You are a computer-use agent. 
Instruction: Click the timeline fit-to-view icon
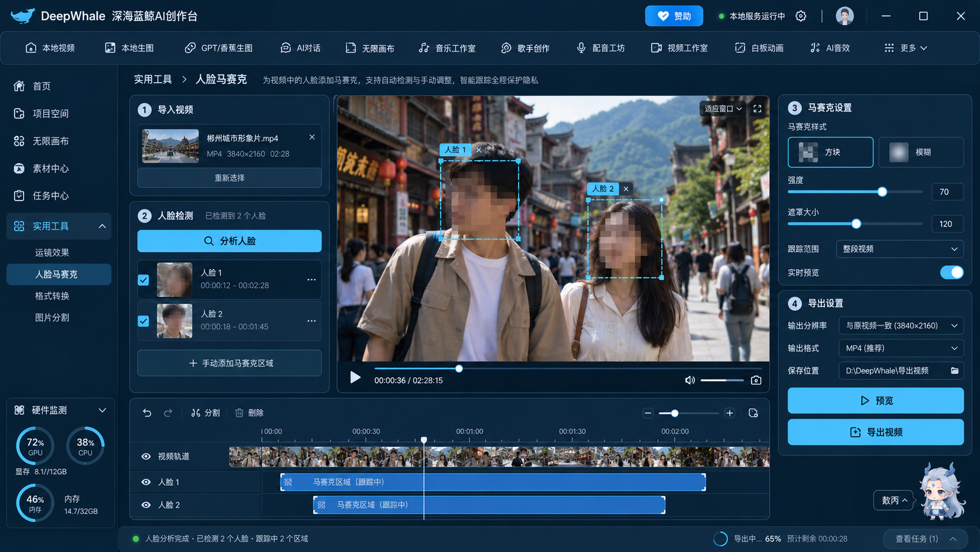click(753, 413)
